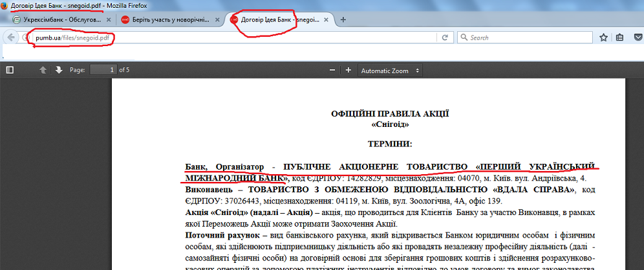
Task: Click the text Акція «Снігоїд» (надалі – Акція)
Action: (250, 213)
